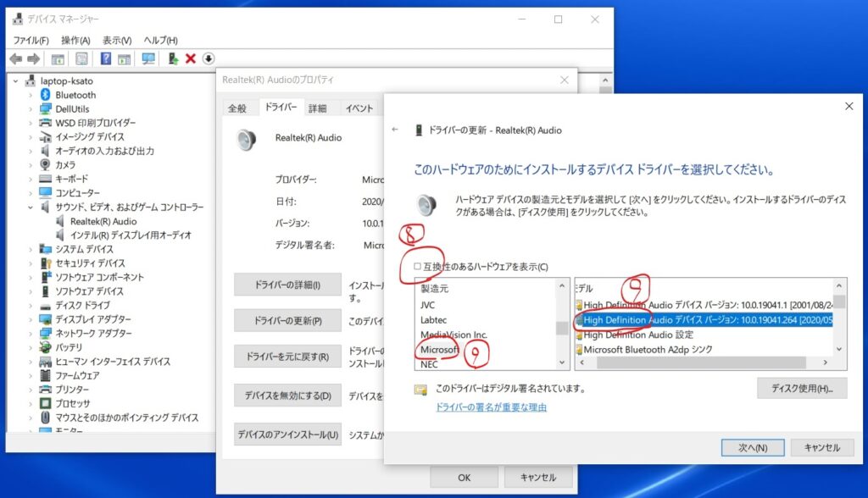
Task: Select the ヒューマン インターフェイス デバイス icon
Action: click(46, 362)
